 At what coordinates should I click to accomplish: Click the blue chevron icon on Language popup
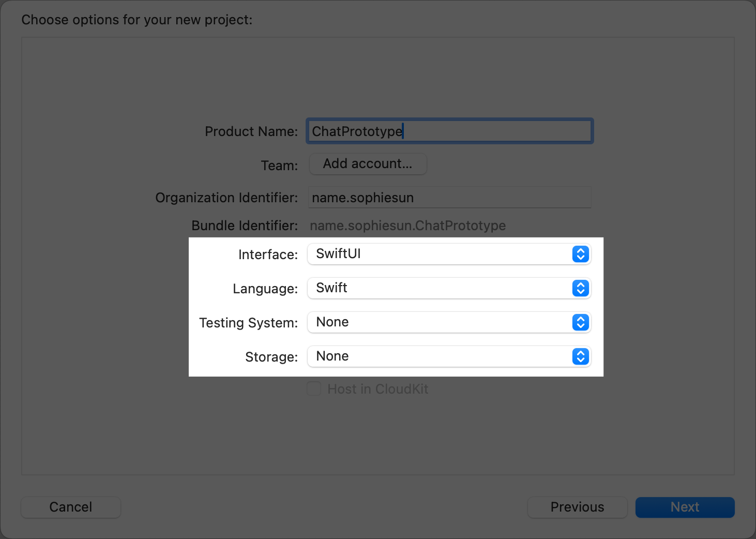tap(580, 288)
